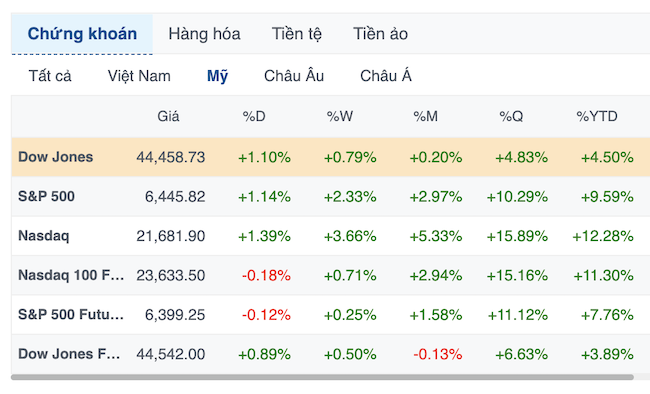
Task: Open the S&P 500 index row
Action: click(330, 197)
